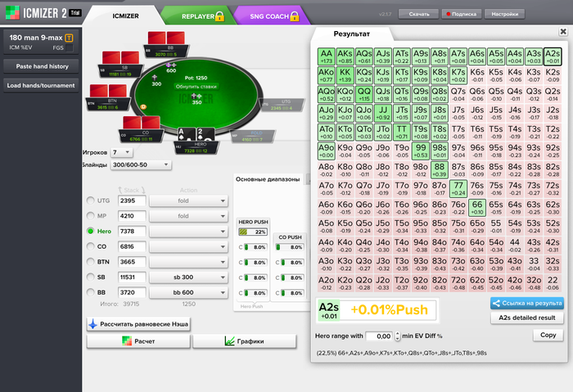Screen dimensions: 573x392
Task: Adjust the 8.0% slider directly under CO PUSH heading
Action: click(x=290, y=247)
